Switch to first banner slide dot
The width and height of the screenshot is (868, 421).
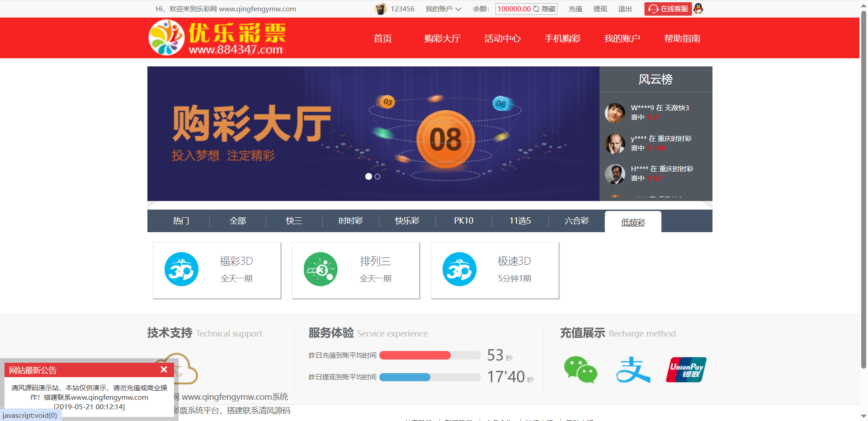[x=368, y=177]
